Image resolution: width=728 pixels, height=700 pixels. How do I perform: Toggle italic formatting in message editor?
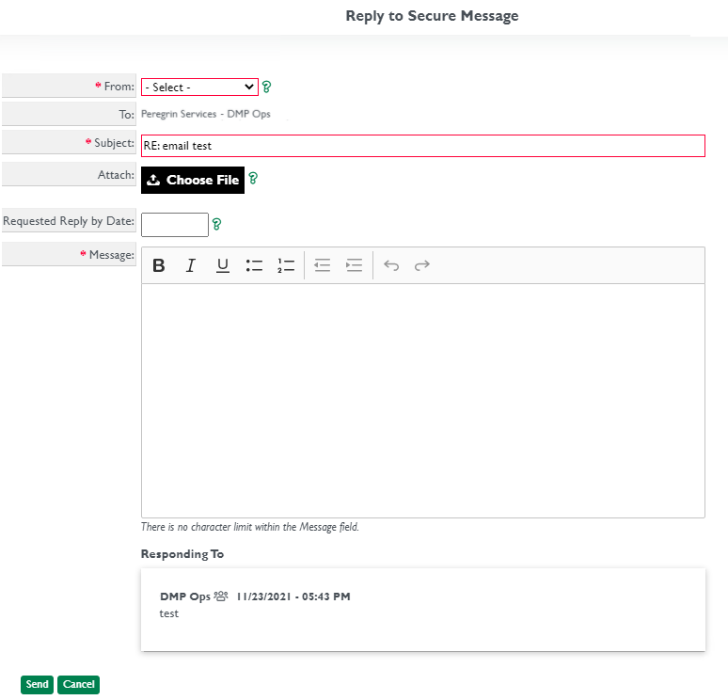point(190,265)
